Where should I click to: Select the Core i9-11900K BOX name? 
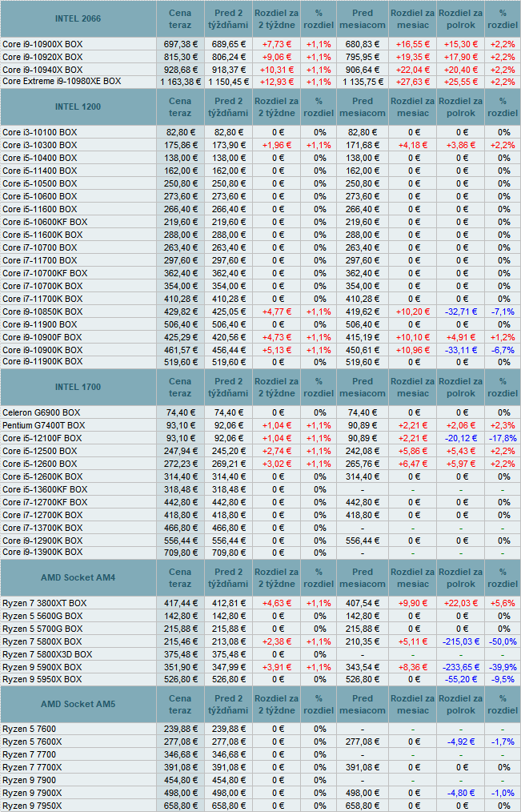tap(42, 361)
